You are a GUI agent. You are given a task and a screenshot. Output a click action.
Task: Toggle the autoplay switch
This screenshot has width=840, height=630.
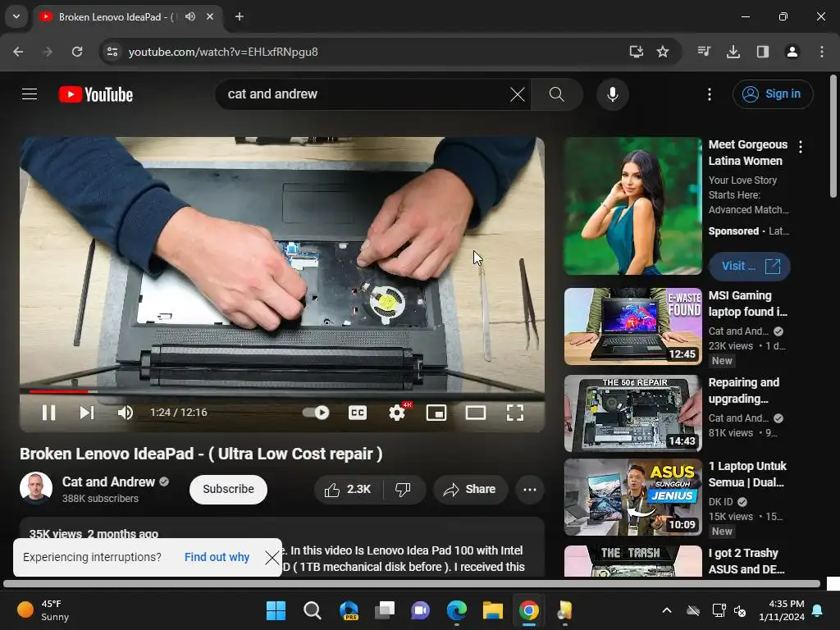(x=316, y=413)
